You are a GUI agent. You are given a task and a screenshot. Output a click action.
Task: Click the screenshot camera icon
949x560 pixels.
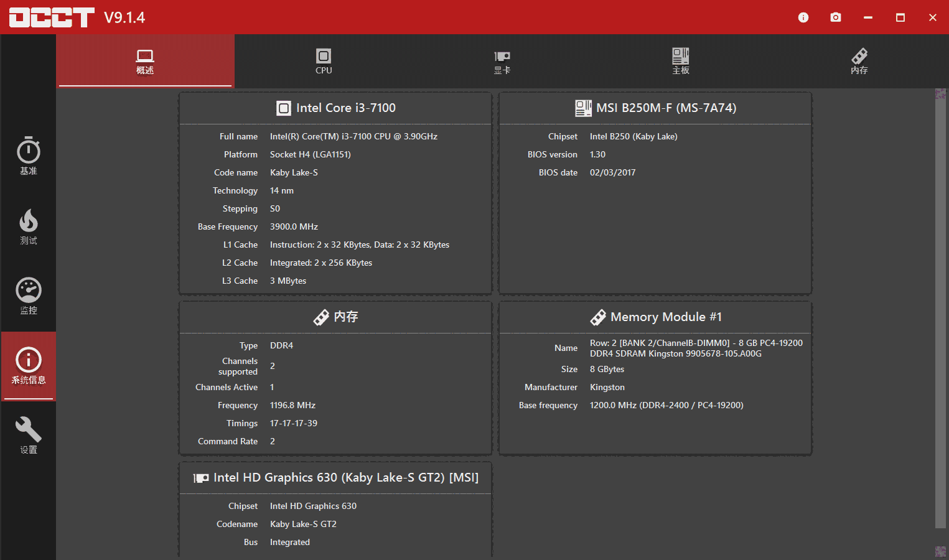pyautogui.click(x=836, y=17)
